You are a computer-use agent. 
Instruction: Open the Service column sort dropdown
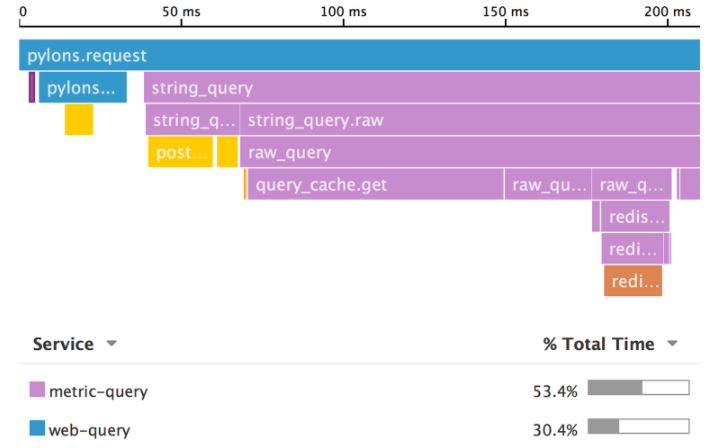(112, 344)
